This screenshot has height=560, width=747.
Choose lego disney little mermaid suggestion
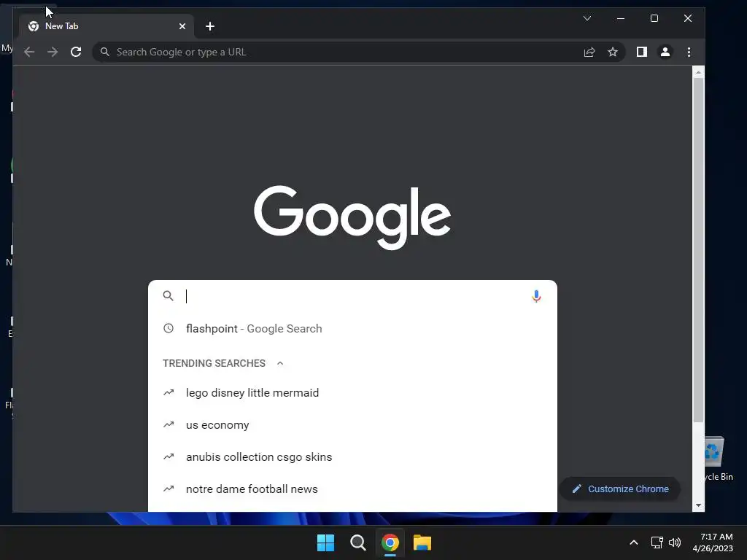click(352, 393)
